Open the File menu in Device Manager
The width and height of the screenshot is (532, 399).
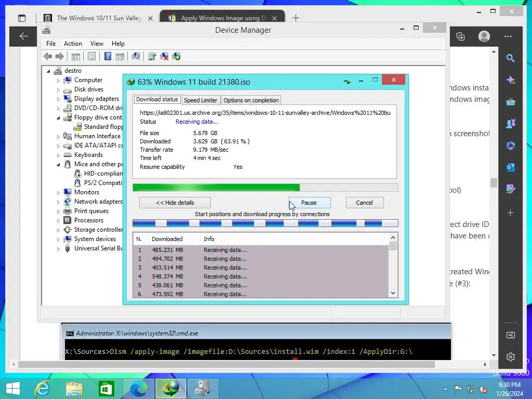pyautogui.click(x=51, y=44)
